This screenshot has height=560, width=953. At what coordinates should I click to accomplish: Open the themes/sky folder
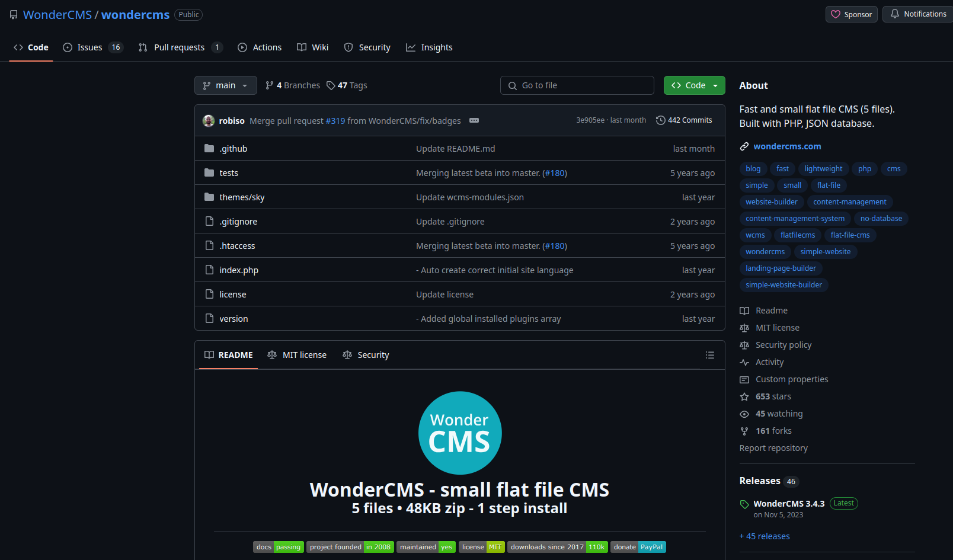pos(242,197)
